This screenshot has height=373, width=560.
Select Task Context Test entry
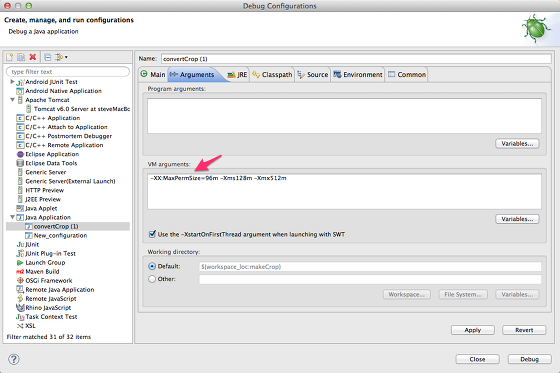tap(51, 317)
